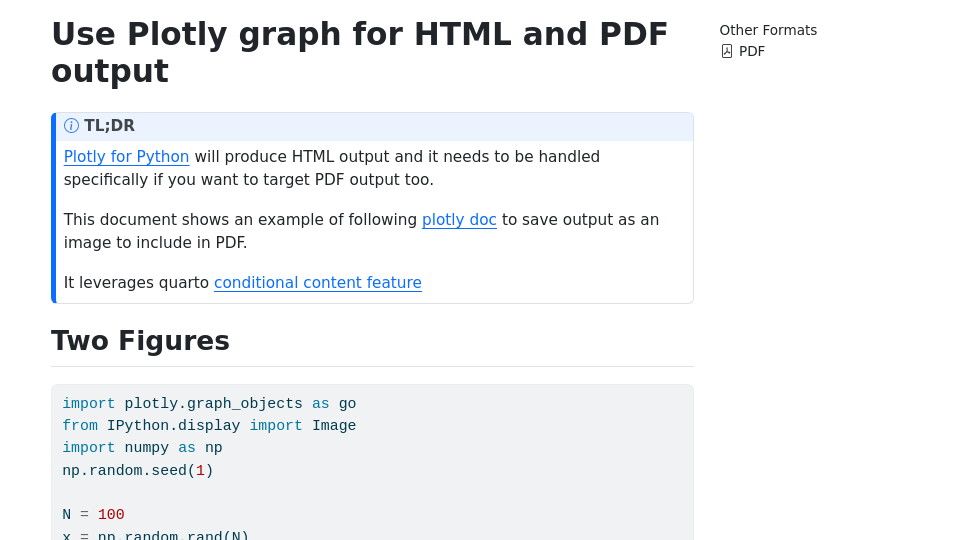Open the "conditional content feature" link
Image resolution: width=960 pixels, height=540 pixels.
click(x=317, y=283)
